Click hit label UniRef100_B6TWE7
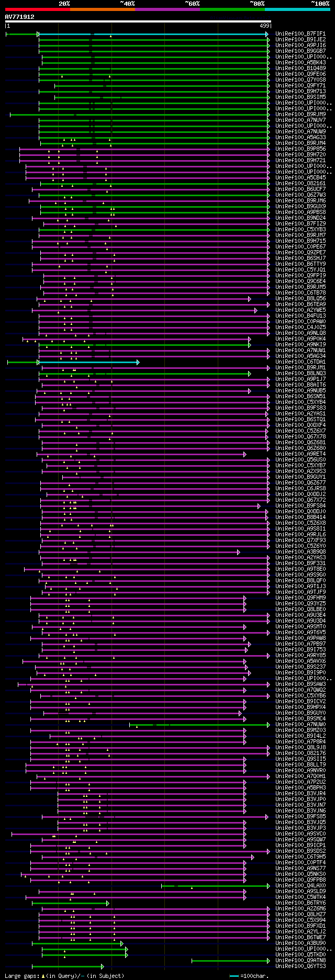335x980 pixels. pos(300,938)
